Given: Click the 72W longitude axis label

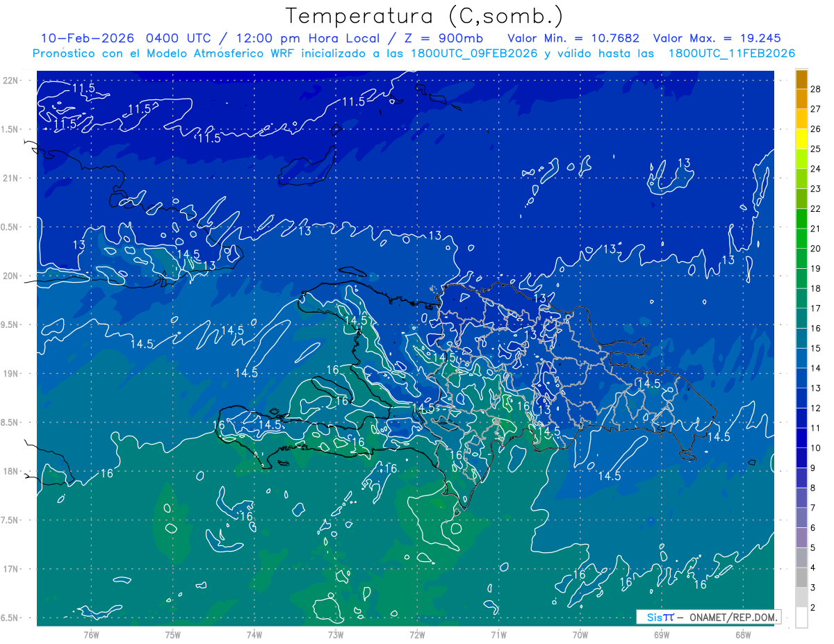Looking at the screenshot, I should pyautogui.click(x=417, y=635).
